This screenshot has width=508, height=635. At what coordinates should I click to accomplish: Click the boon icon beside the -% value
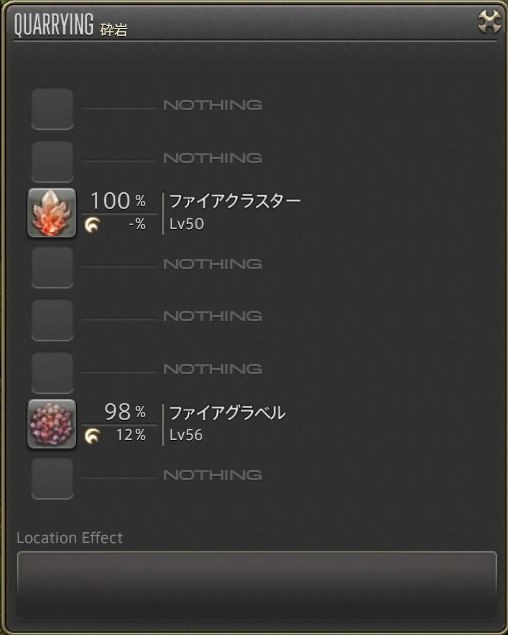(x=92, y=224)
